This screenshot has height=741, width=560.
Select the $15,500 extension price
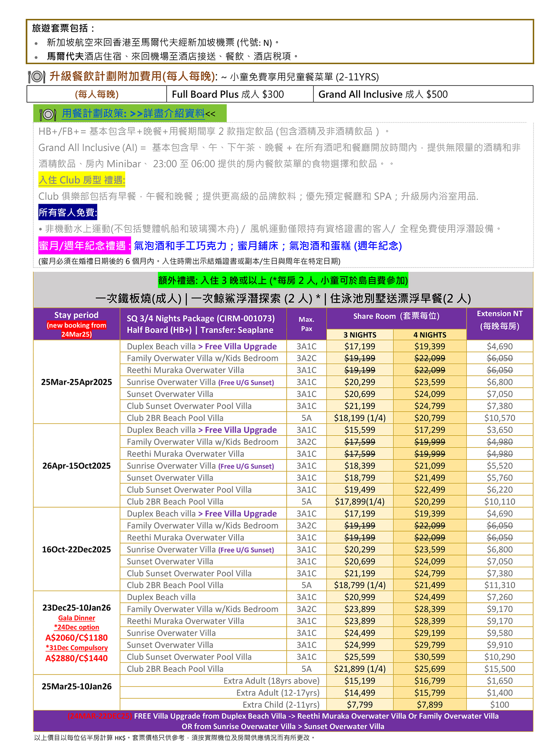500,669
